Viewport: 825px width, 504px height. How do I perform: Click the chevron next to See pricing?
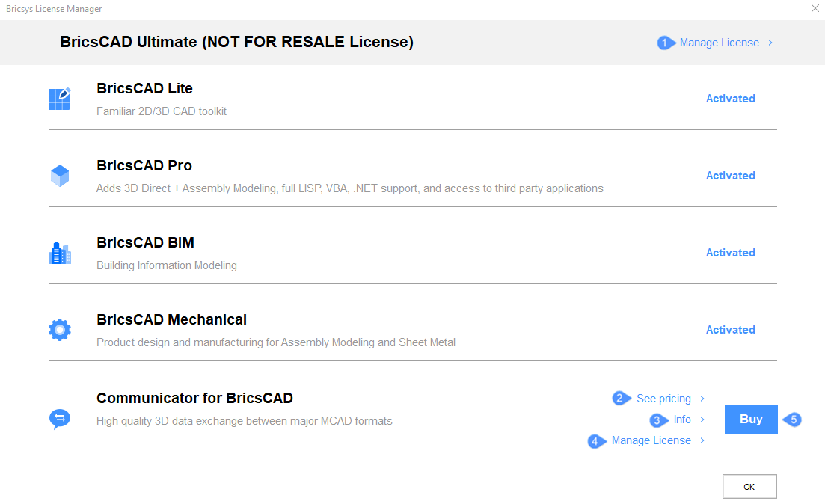[702, 399]
